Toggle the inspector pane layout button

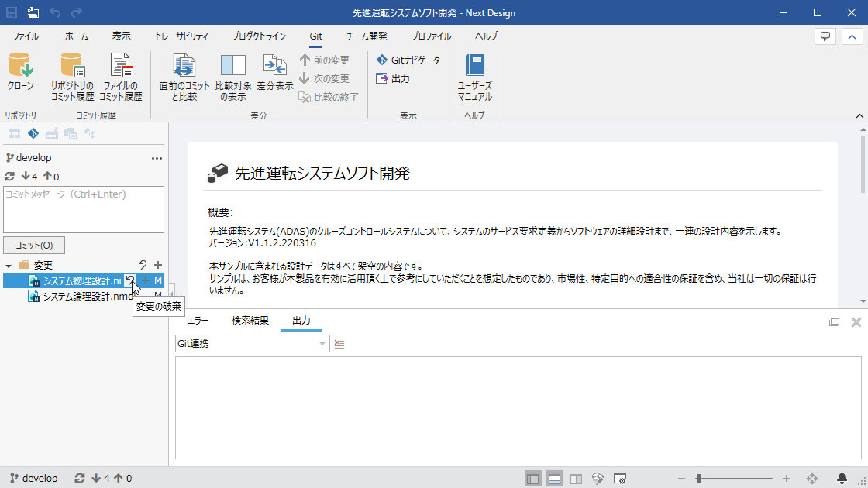pyautogui.click(x=577, y=479)
